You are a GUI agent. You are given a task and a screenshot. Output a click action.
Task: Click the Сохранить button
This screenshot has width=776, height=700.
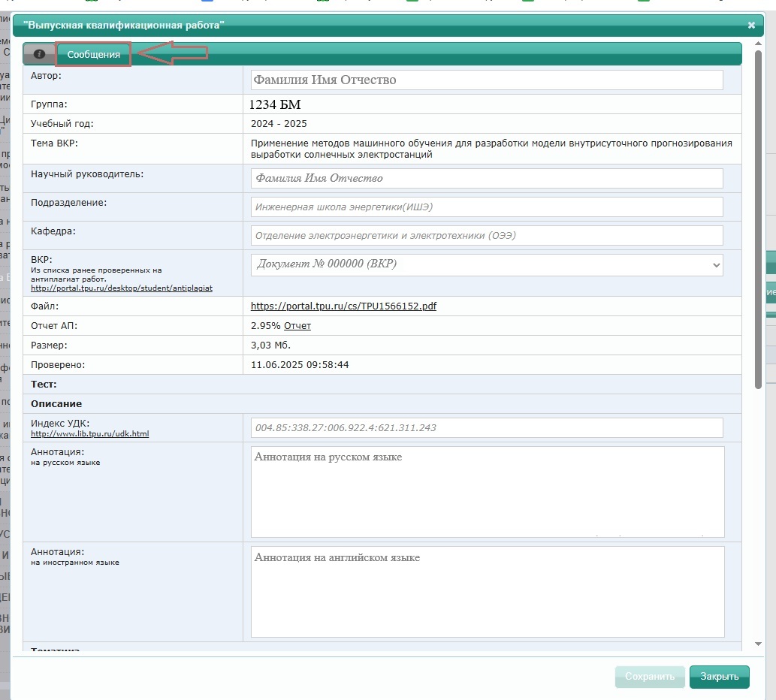click(650, 677)
